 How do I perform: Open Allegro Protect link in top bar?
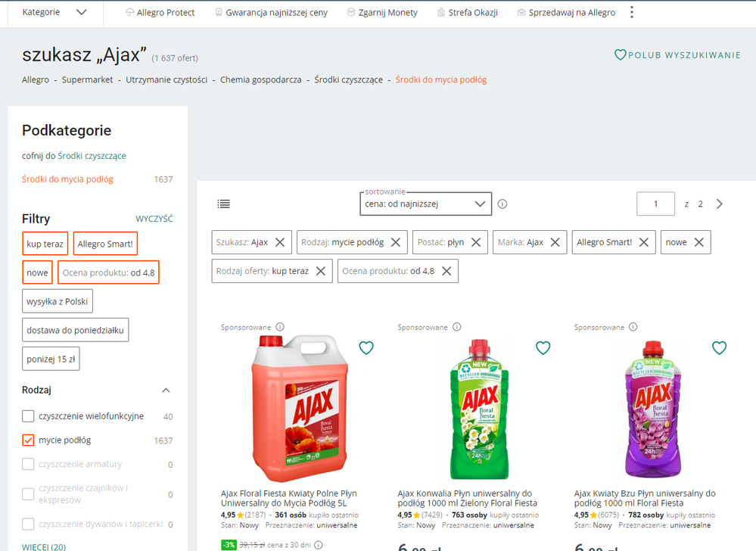[160, 13]
